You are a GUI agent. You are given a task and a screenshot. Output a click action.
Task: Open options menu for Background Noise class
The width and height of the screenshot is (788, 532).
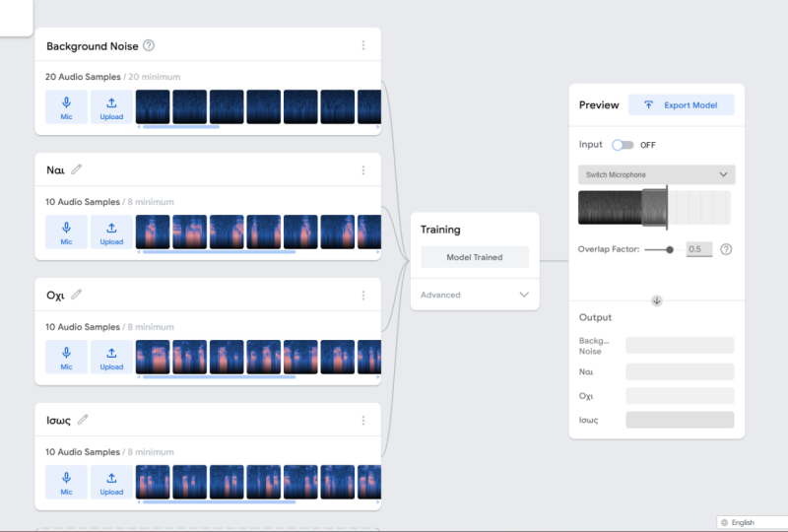tap(363, 45)
